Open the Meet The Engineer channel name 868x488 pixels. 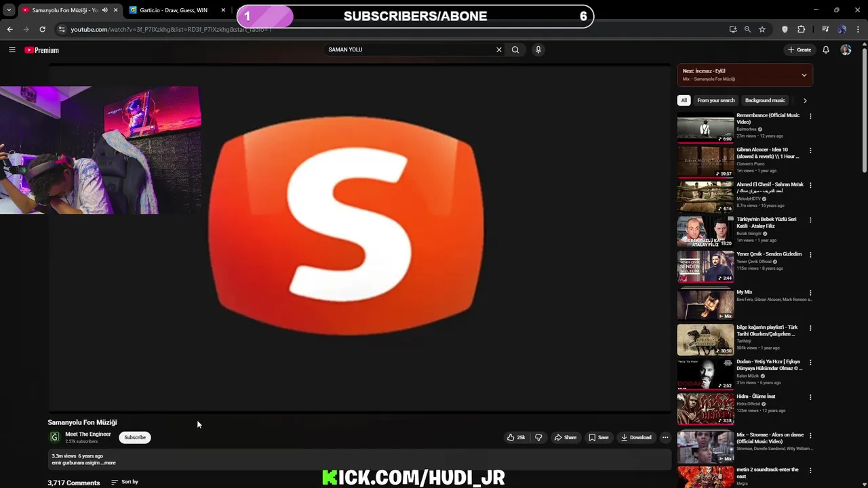pyautogui.click(x=88, y=434)
